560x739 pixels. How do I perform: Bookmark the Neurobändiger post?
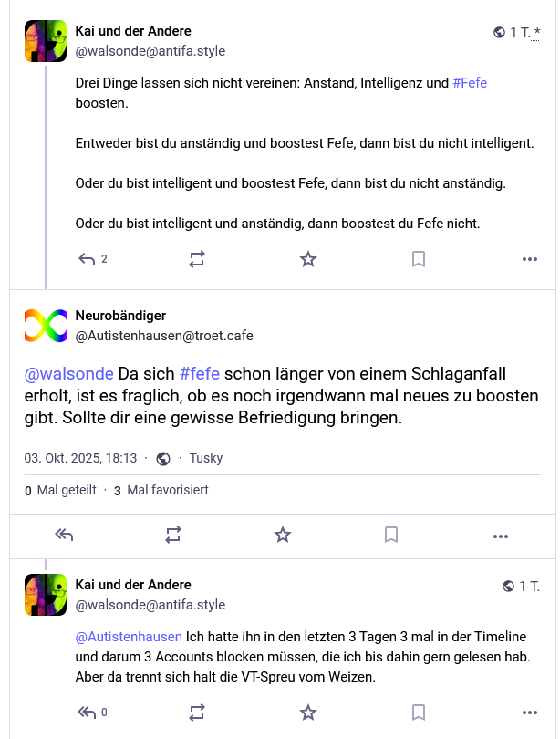click(x=391, y=536)
